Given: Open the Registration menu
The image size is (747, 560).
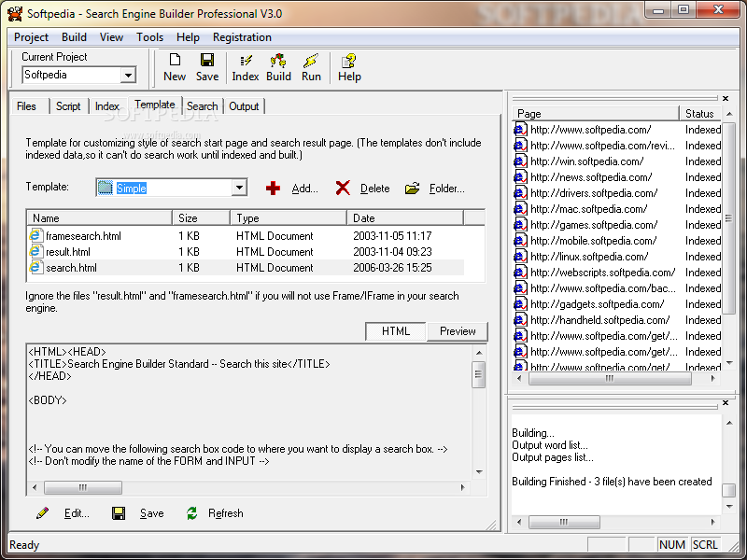Looking at the screenshot, I should click(242, 37).
